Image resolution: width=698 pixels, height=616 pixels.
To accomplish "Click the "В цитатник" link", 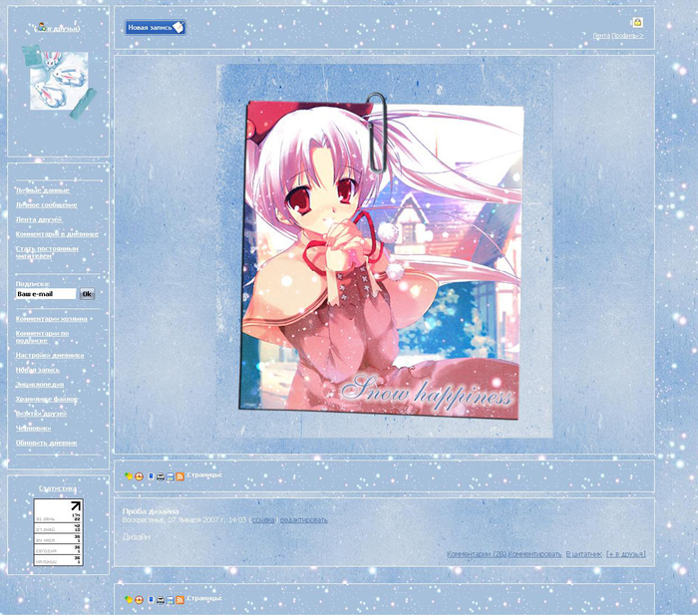I will point(584,554).
